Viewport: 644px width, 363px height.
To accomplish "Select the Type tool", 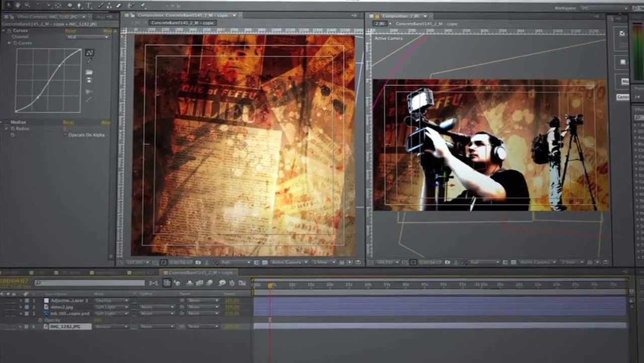I will [90, 5].
